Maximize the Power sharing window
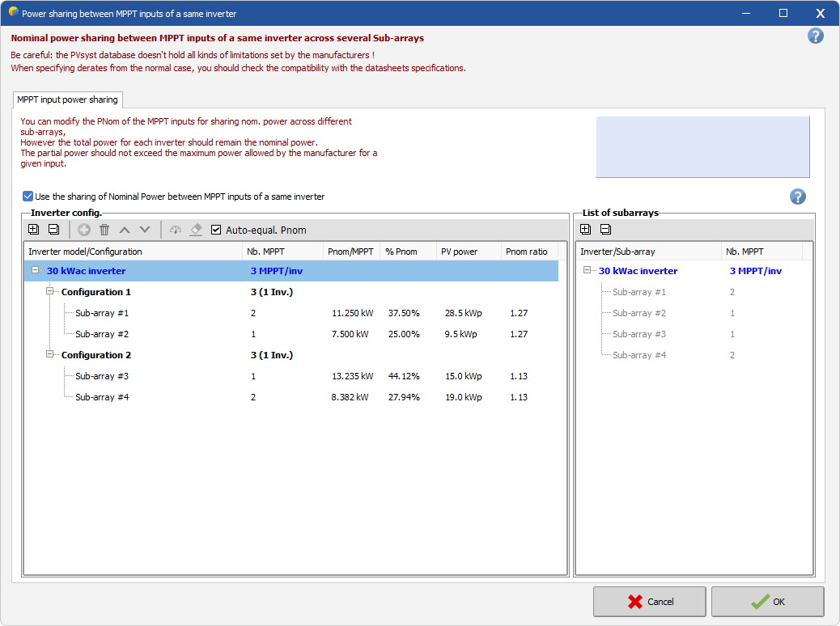This screenshot has width=840, height=626. (783, 13)
